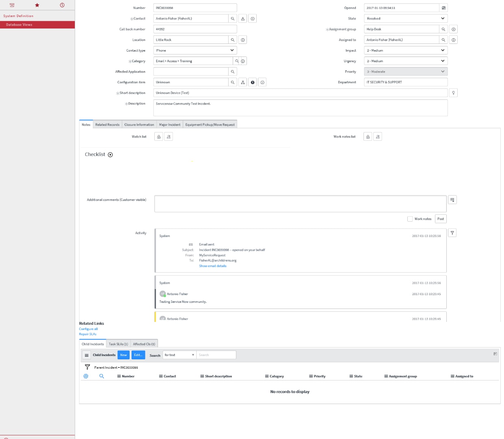This screenshot has width=504, height=439.
Task: Toggle the journal fields view icon beside comments
Action: (452, 200)
